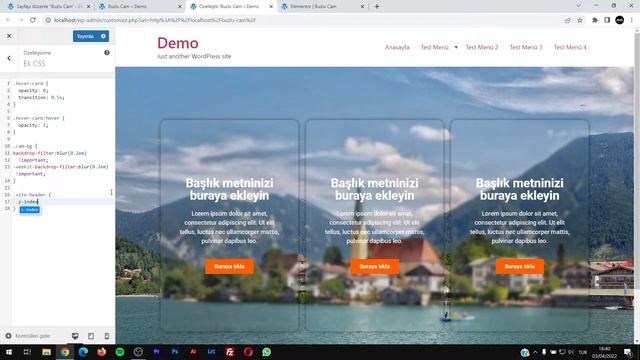640x360 pixels.
Task: Click the browser forward arrow
Action: [x=20, y=20]
